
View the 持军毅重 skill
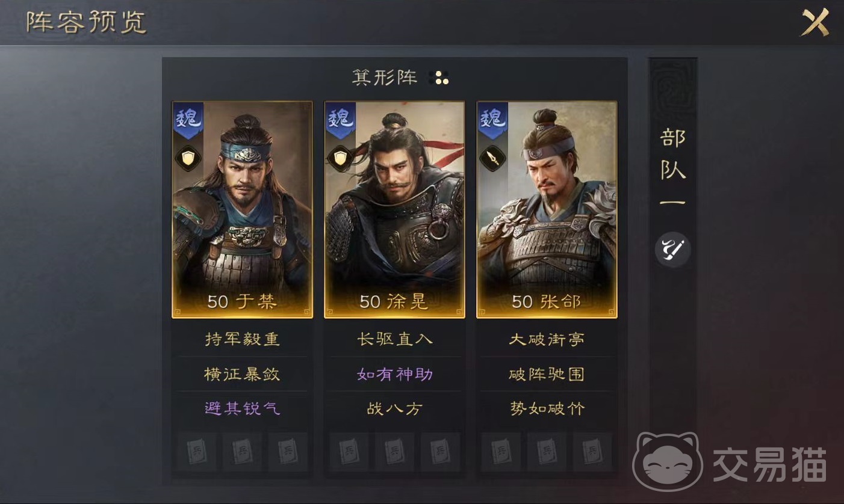[x=242, y=339]
